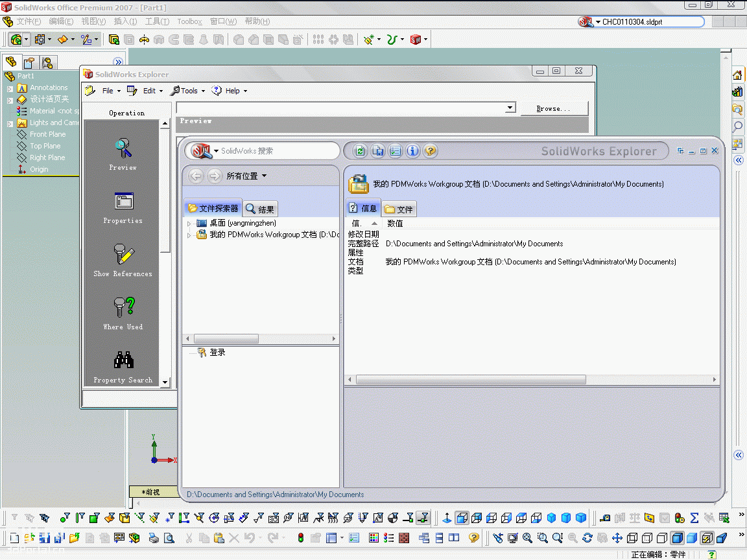Open Property Search with binoculars icon
Screen dimensions: 747x560
pos(124,360)
